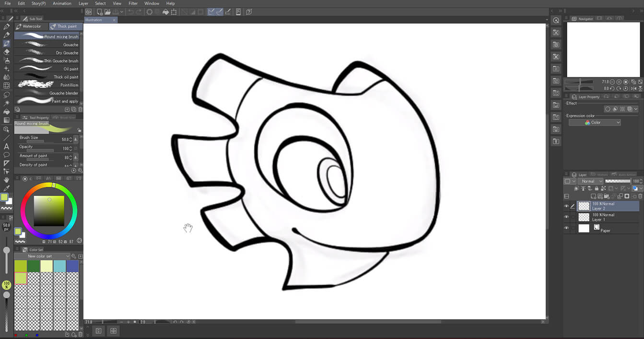The width and height of the screenshot is (644, 339).
Task: Pick the light blue color set swatch
Action: (60, 266)
